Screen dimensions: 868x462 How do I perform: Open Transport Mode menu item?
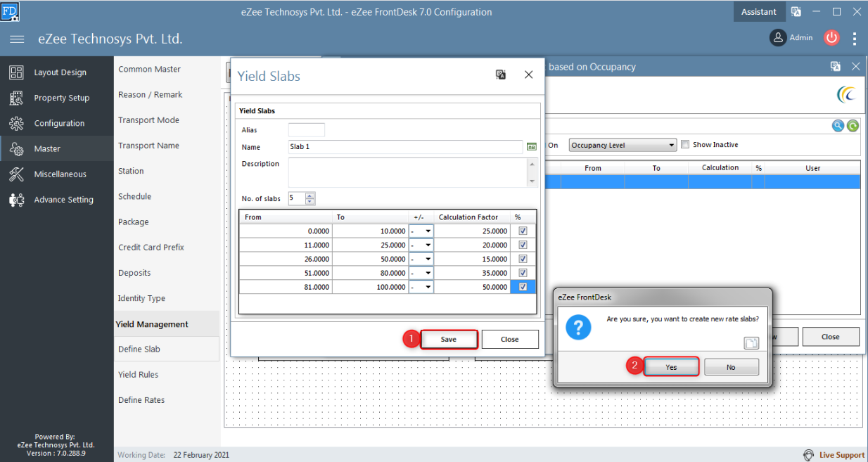tap(148, 120)
